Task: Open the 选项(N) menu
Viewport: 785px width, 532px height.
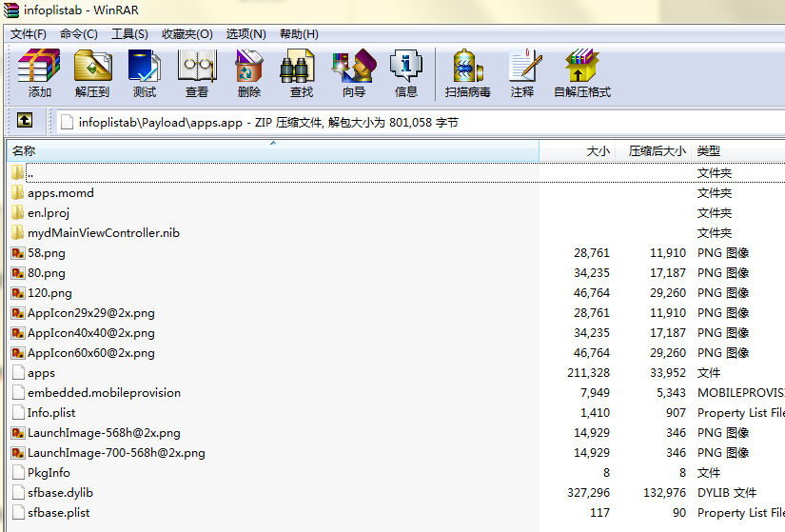Action: click(x=245, y=34)
